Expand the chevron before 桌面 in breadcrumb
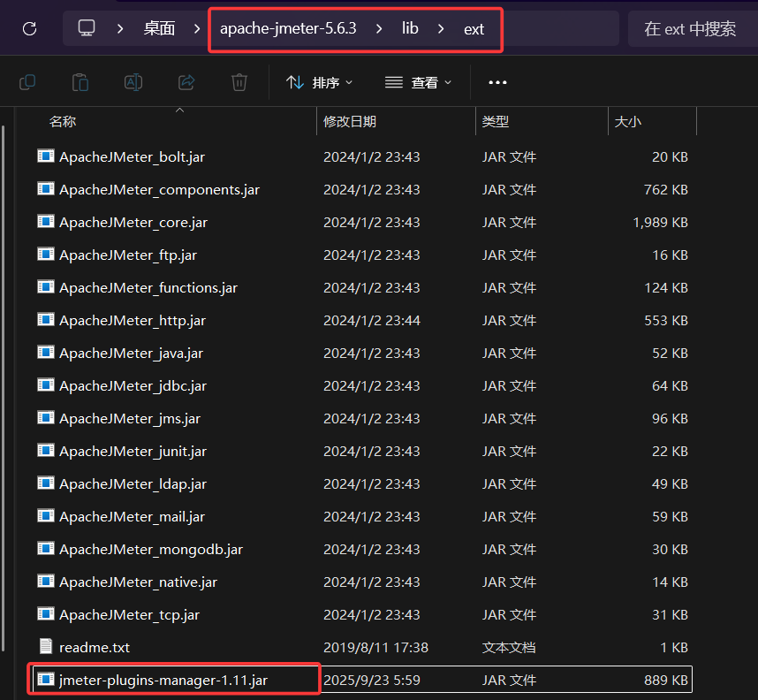Image resolution: width=758 pixels, height=700 pixels. [120, 29]
